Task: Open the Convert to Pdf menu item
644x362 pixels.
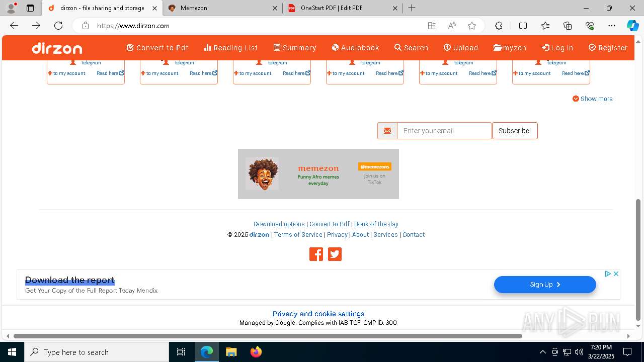Action: pos(157,48)
